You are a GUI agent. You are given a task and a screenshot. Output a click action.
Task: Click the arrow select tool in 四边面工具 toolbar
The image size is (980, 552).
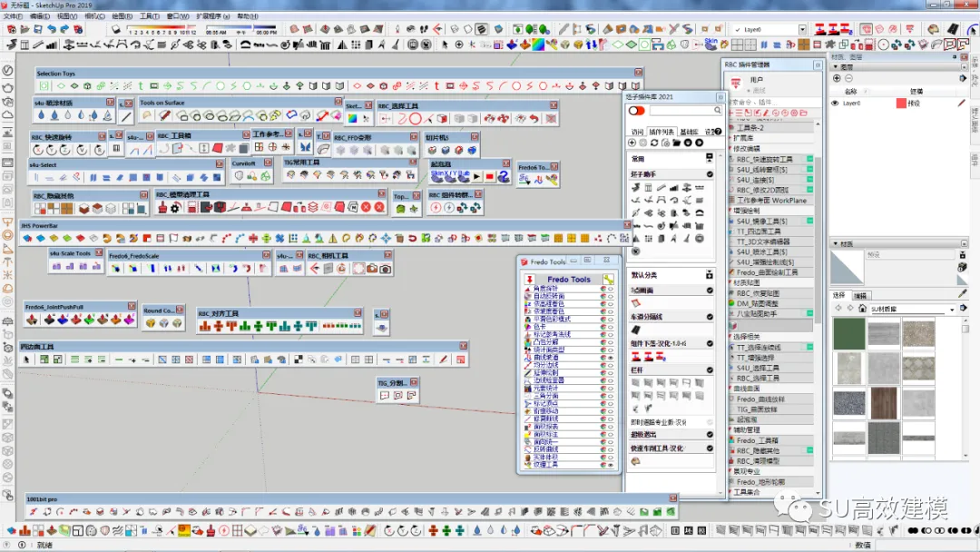click(x=26, y=360)
